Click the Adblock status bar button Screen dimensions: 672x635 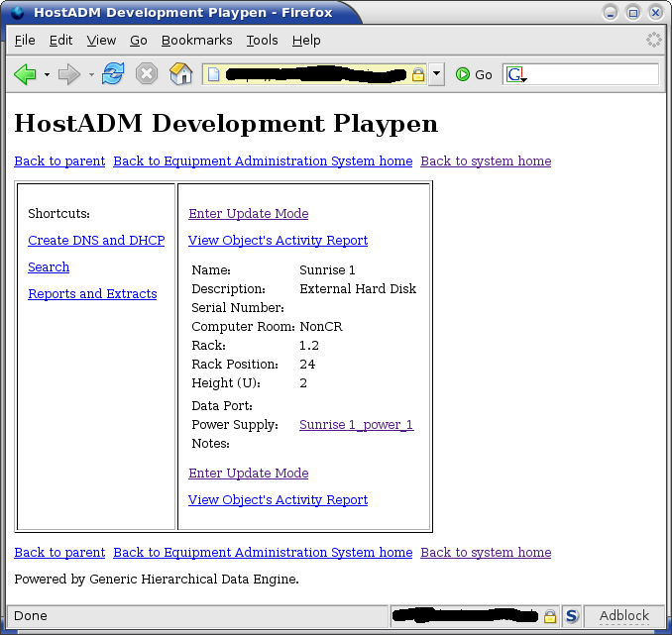click(x=624, y=616)
